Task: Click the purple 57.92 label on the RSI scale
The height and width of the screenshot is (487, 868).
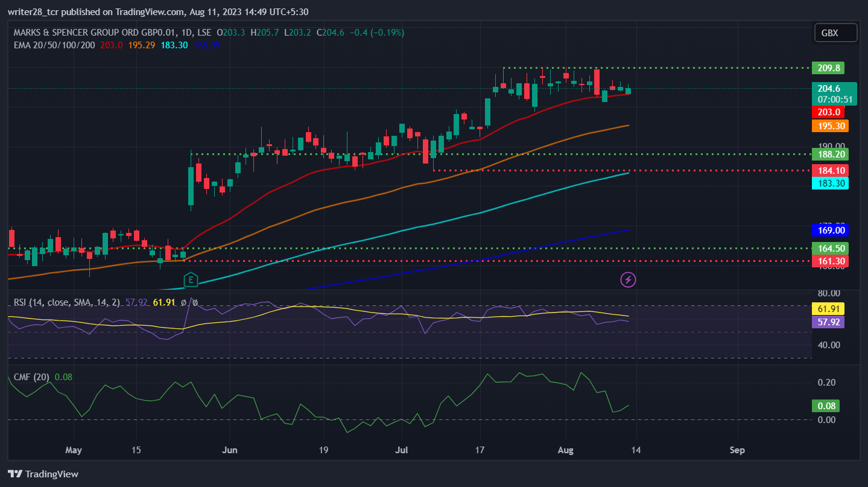Action: click(x=828, y=322)
